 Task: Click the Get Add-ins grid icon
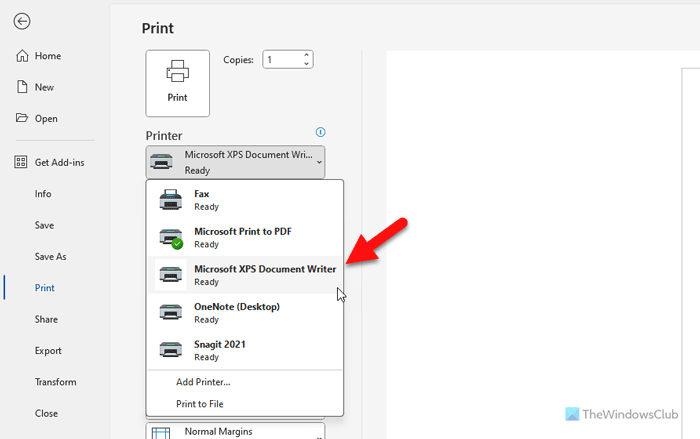[21, 162]
